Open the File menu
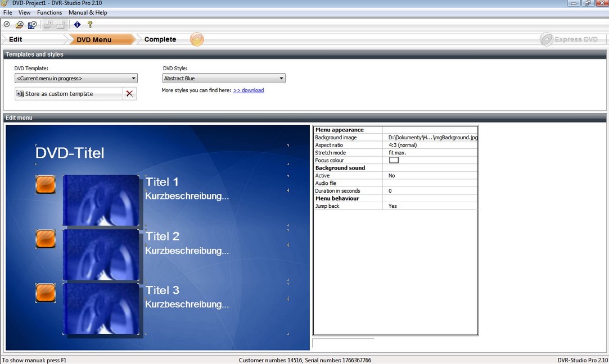The height and width of the screenshot is (364, 609). [x=7, y=12]
